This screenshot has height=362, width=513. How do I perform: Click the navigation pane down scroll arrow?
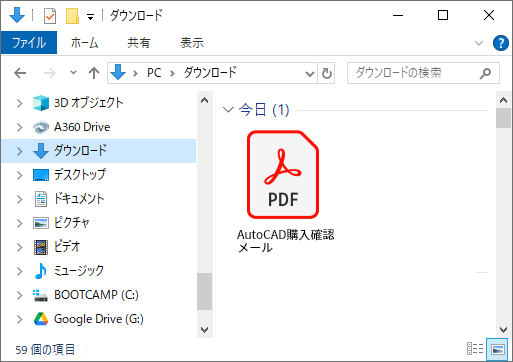(205, 330)
